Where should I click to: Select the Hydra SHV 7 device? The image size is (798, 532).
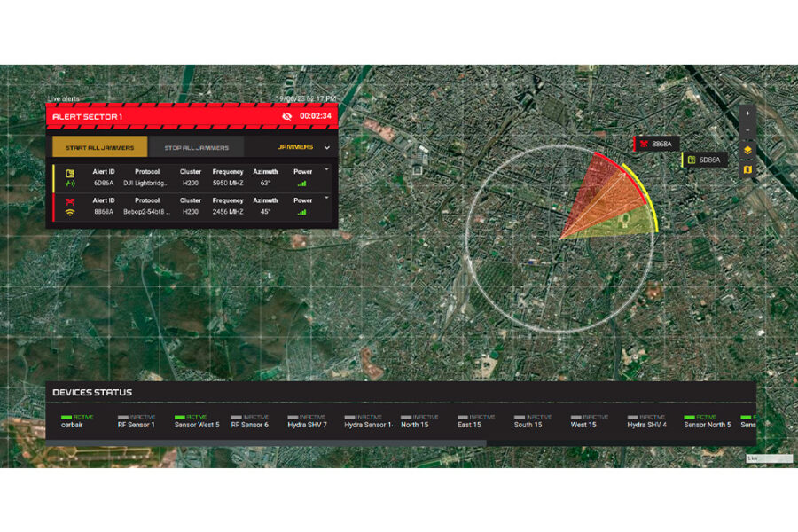click(x=307, y=425)
